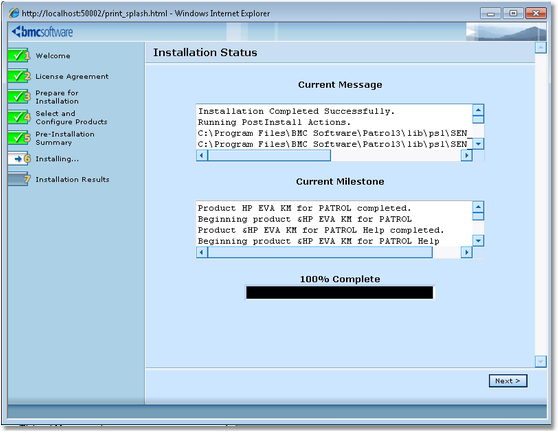Click the green checkmark for step 3 Prepare for Installation
The image size is (558, 433).
tap(19, 96)
